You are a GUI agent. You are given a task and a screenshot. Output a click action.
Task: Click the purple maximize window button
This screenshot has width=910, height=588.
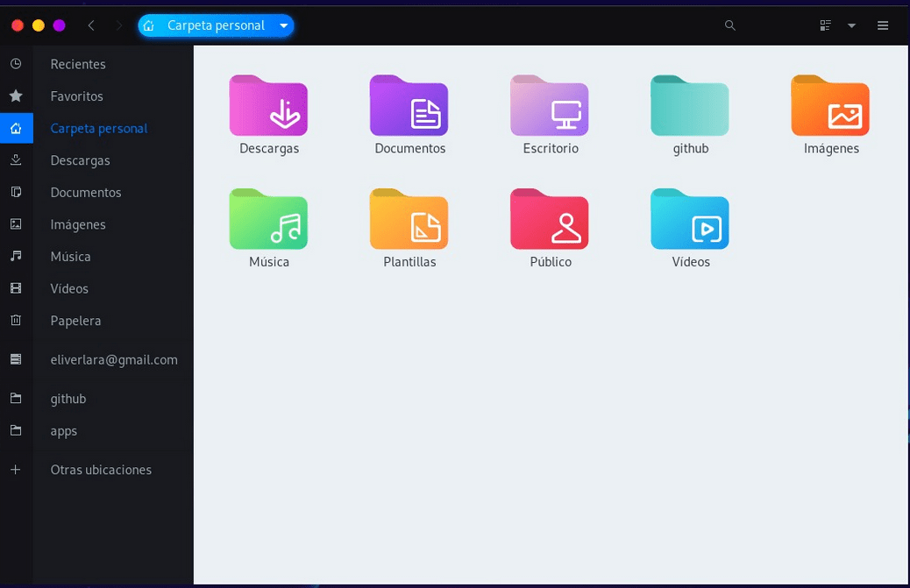coord(60,25)
